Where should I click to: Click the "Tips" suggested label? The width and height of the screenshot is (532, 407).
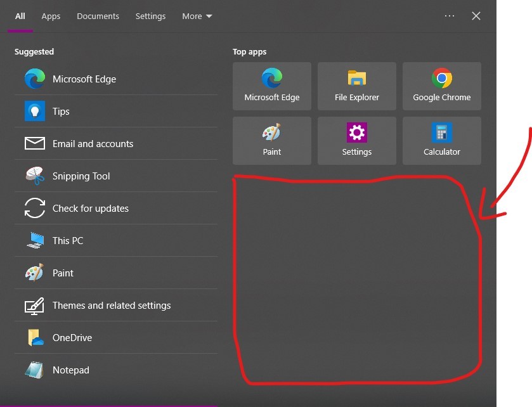(61, 112)
